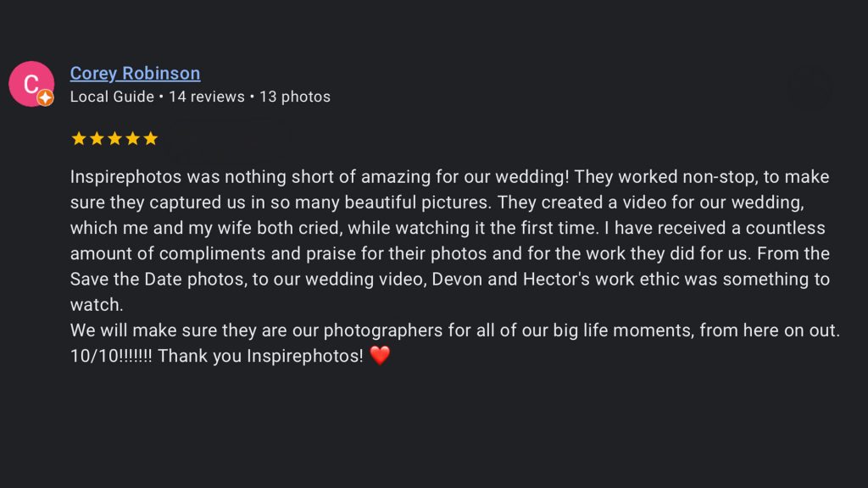This screenshot has width=868, height=488.
Task: Click the faded circular icon top right
Action: 810,87
